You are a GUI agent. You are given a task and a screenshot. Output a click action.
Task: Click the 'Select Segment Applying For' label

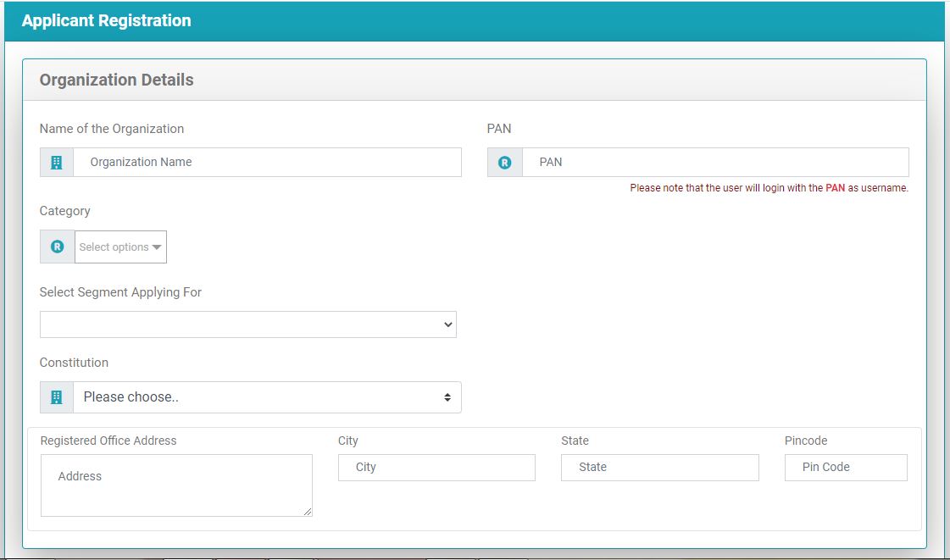point(120,292)
